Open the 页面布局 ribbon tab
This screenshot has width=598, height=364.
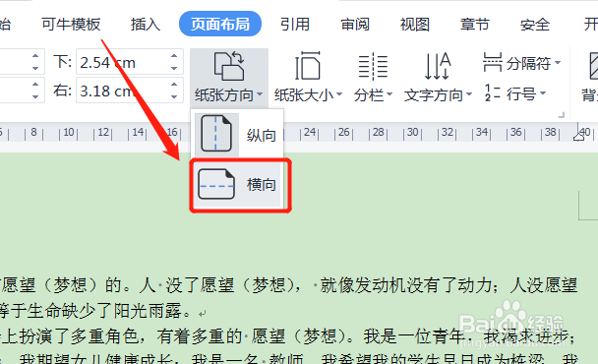[220, 24]
